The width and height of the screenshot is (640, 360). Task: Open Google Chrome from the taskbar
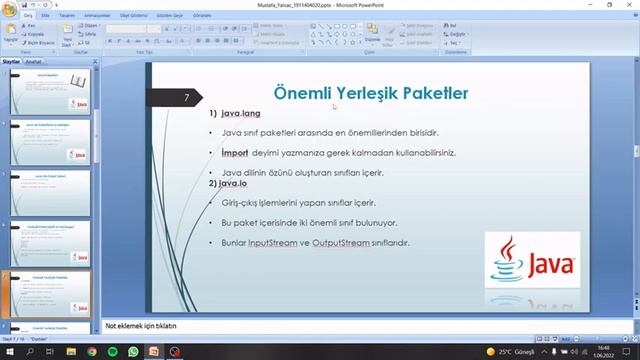coord(92,351)
